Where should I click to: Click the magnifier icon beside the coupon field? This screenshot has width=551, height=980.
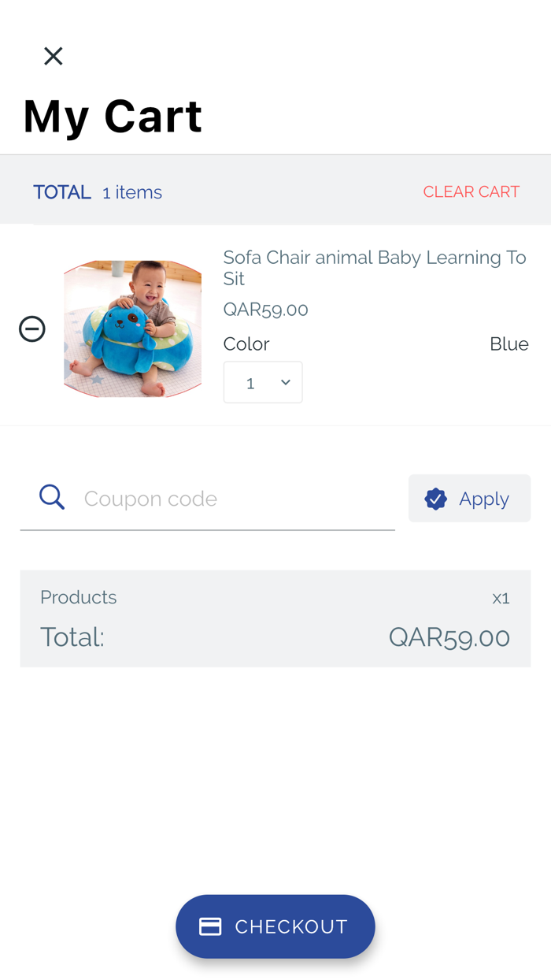click(x=52, y=497)
